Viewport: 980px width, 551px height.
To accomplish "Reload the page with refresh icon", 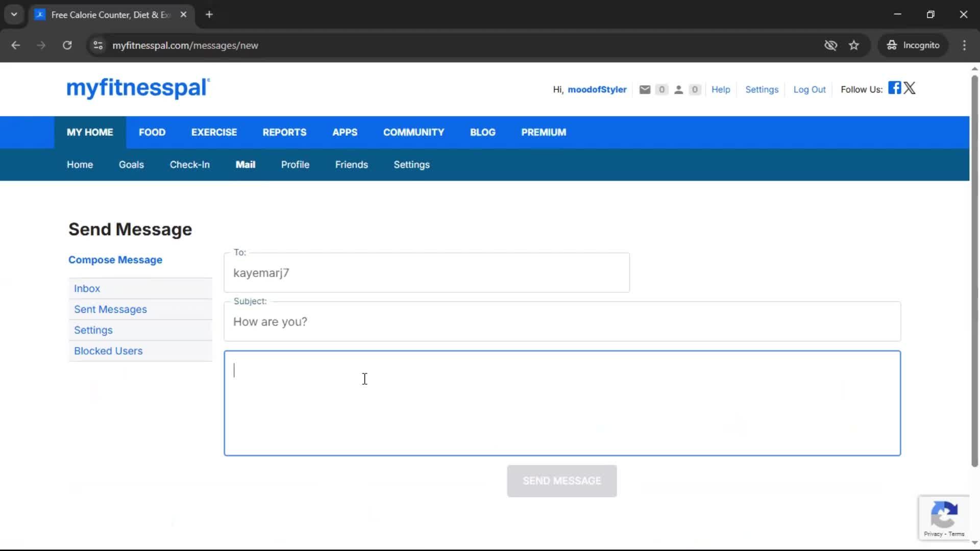I will [x=67, y=45].
